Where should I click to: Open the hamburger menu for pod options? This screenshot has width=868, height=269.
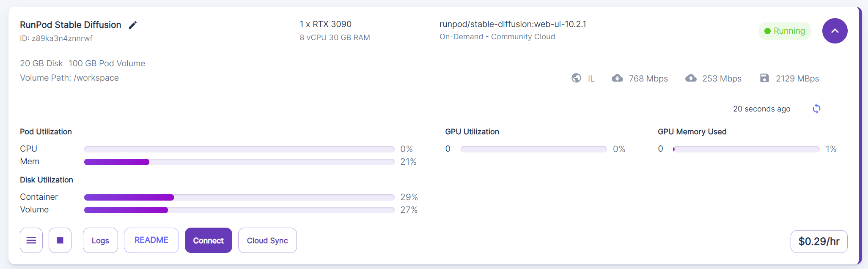pyautogui.click(x=31, y=240)
